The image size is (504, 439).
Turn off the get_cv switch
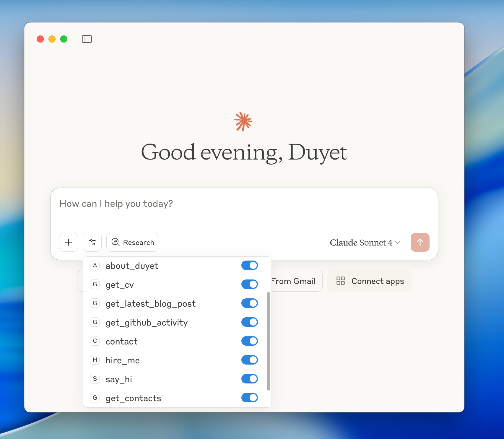pos(250,284)
